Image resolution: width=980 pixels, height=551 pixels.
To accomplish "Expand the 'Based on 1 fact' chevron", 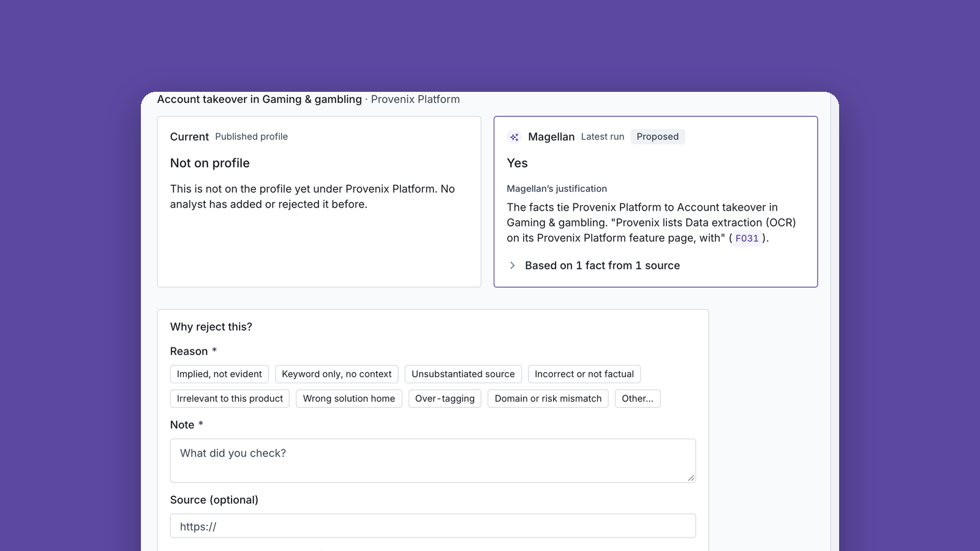I will click(513, 265).
